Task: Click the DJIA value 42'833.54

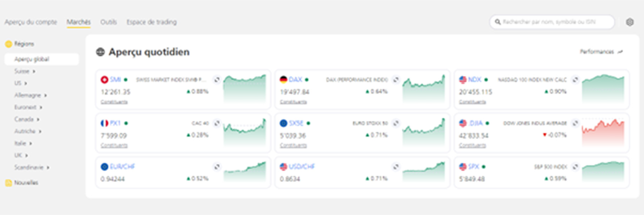Action: click(474, 136)
